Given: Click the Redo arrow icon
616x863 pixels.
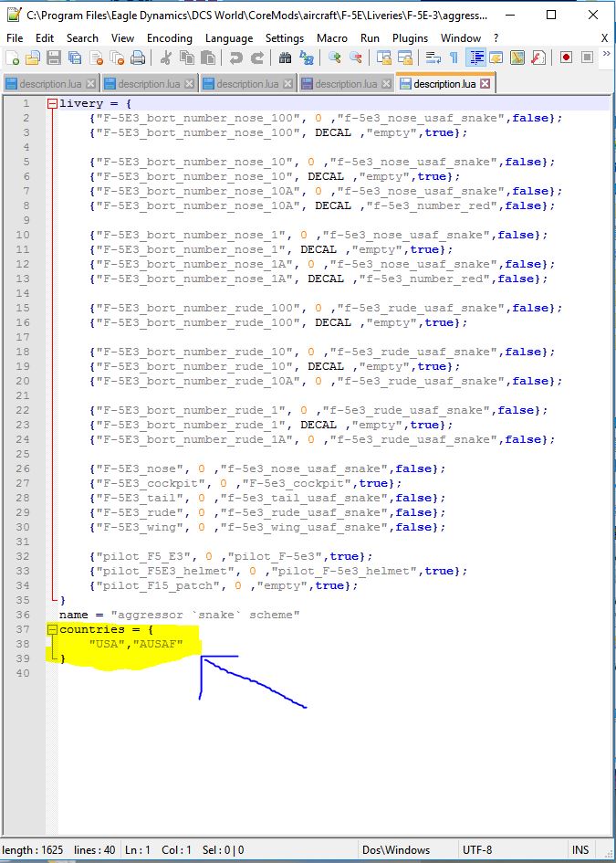Looking at the screenshot, I should click(x=256, y=58).
